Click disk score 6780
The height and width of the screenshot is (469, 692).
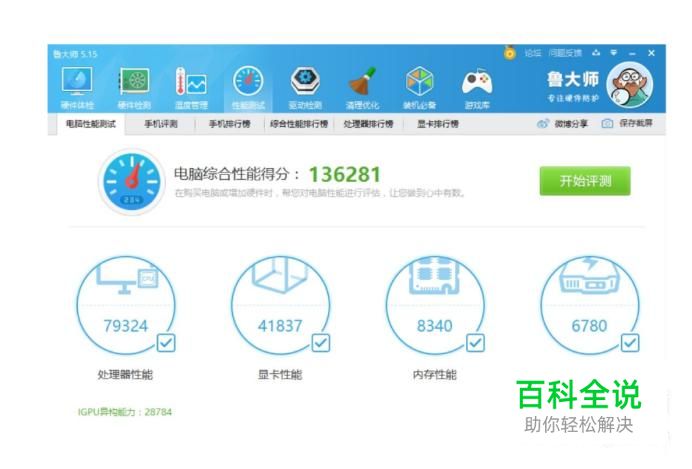pyautogui.click(x=589, y=326)
